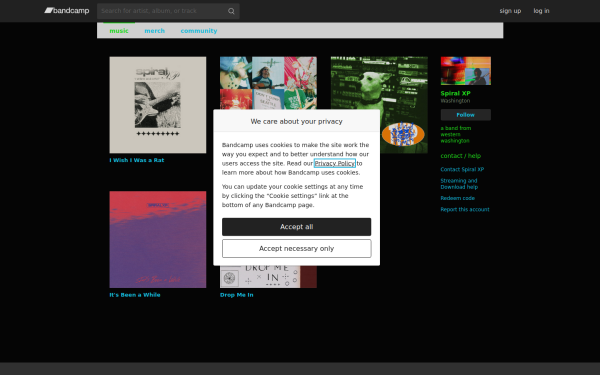This screenshot has width=600, height=375.
Task: Open Streaming and Download help
Action: point(459,184)
